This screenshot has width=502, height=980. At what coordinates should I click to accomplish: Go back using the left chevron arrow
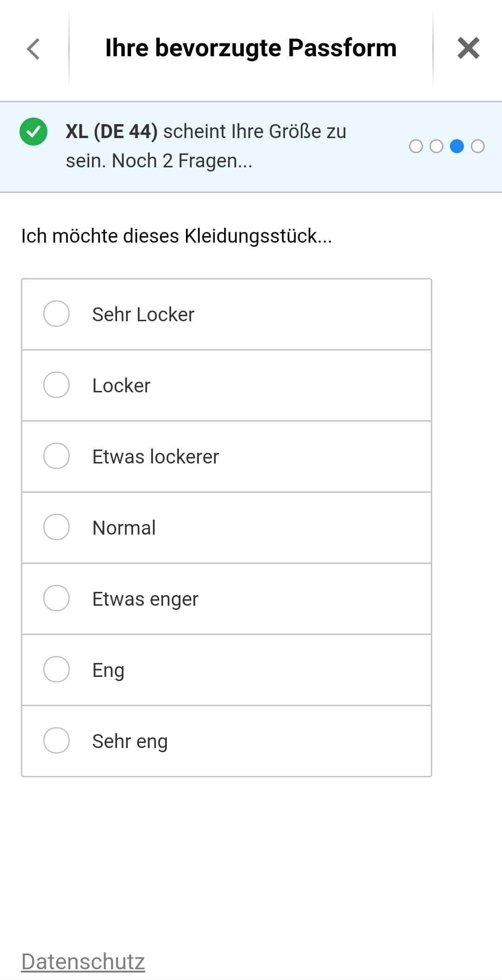point(33,49)
